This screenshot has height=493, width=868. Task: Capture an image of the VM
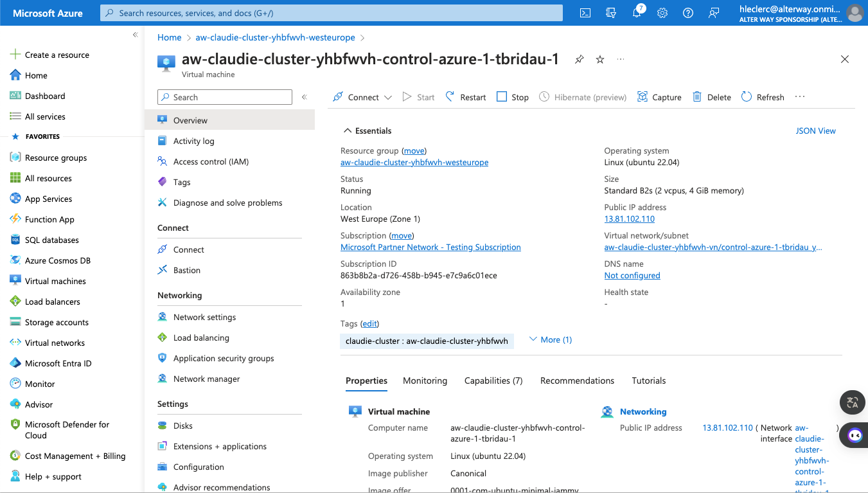659,97
